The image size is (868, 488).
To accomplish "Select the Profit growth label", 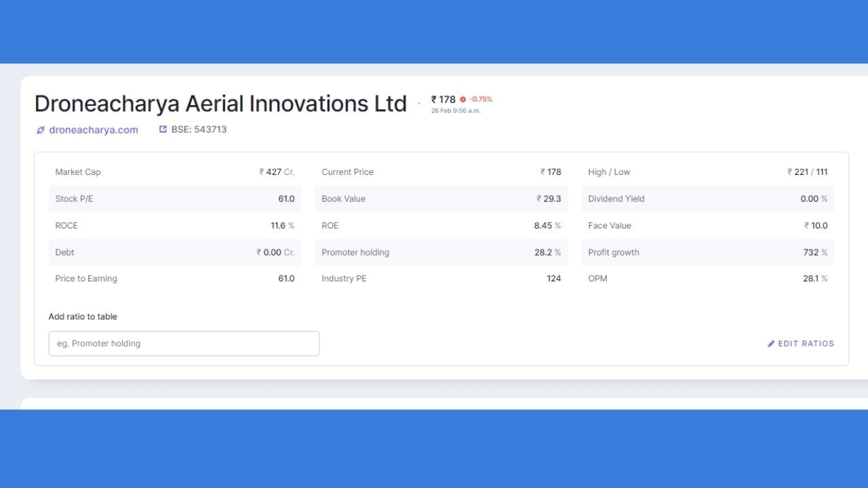I will click(614, 252).
